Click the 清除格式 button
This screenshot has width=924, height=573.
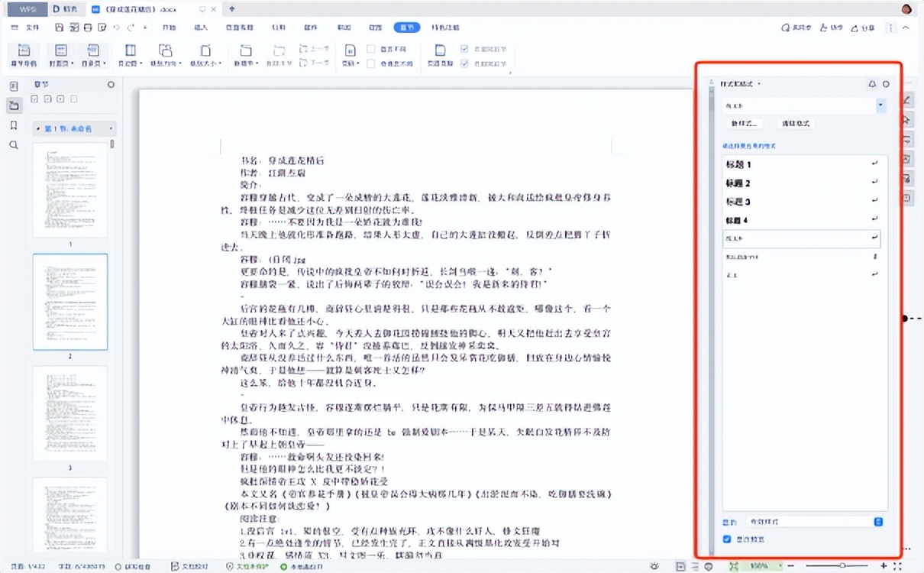pos(795,123)
